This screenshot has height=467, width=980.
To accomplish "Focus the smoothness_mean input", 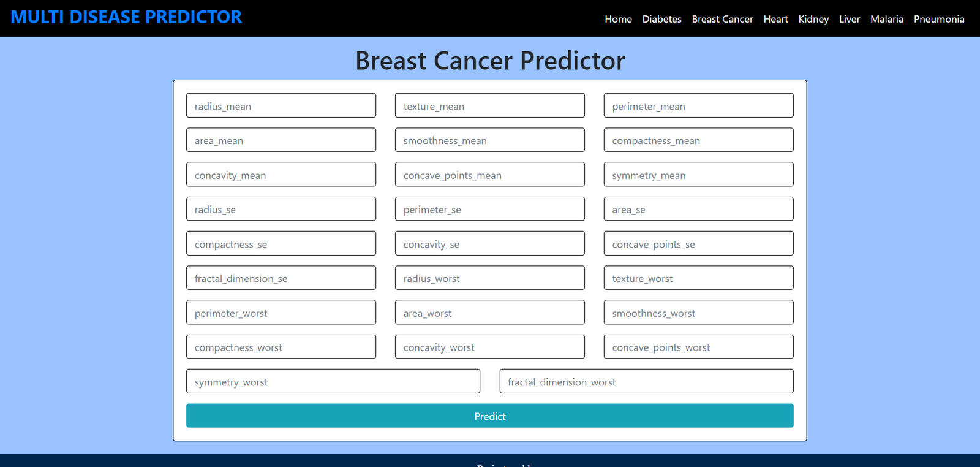I will pyautogui.click(x=489, y=140).
